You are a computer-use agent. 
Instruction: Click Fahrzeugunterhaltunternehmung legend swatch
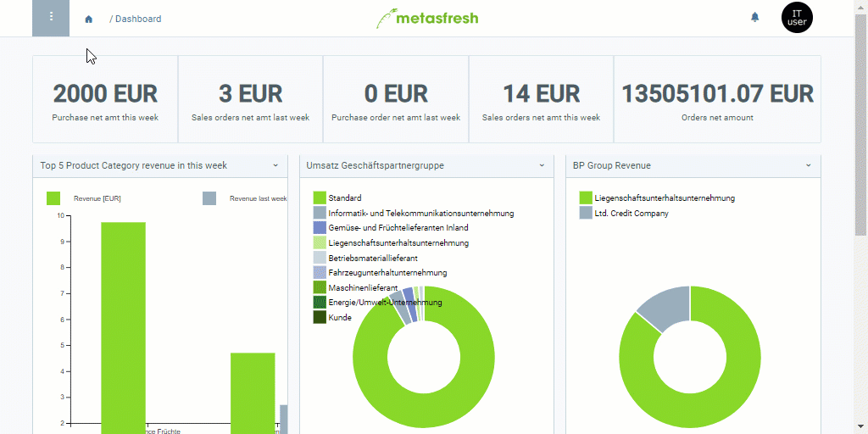point(320,272)
